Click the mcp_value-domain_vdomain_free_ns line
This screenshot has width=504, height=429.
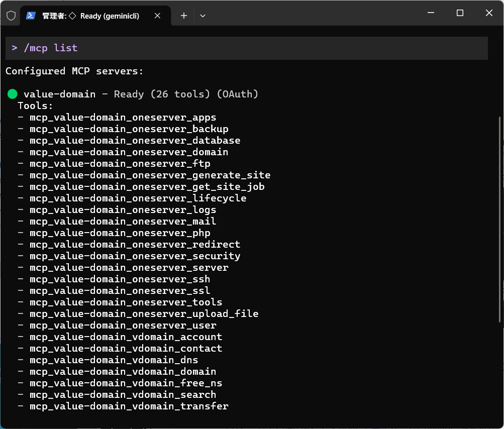[x=126, y=383]
